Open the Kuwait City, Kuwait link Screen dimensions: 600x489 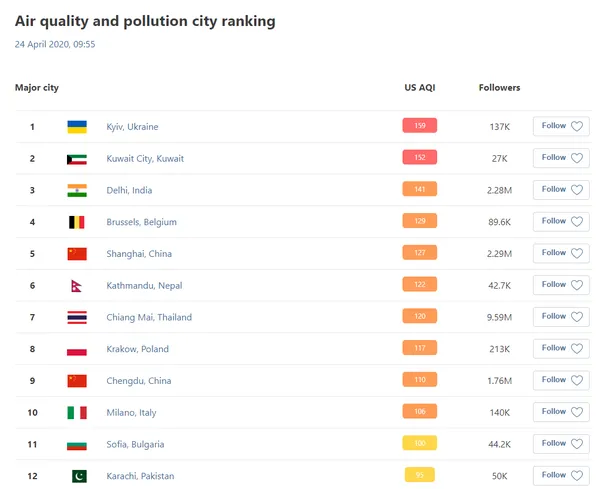[x=145, y=158]
